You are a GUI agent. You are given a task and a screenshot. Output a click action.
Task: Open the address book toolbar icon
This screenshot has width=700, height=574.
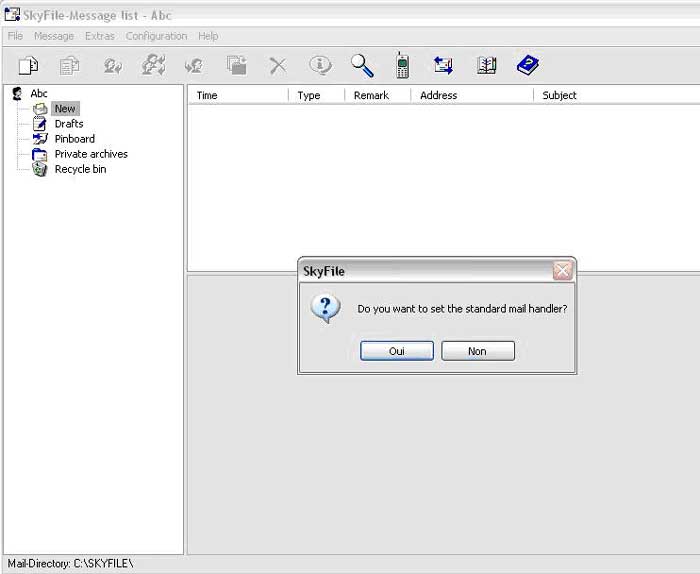(x=486, y=66)
